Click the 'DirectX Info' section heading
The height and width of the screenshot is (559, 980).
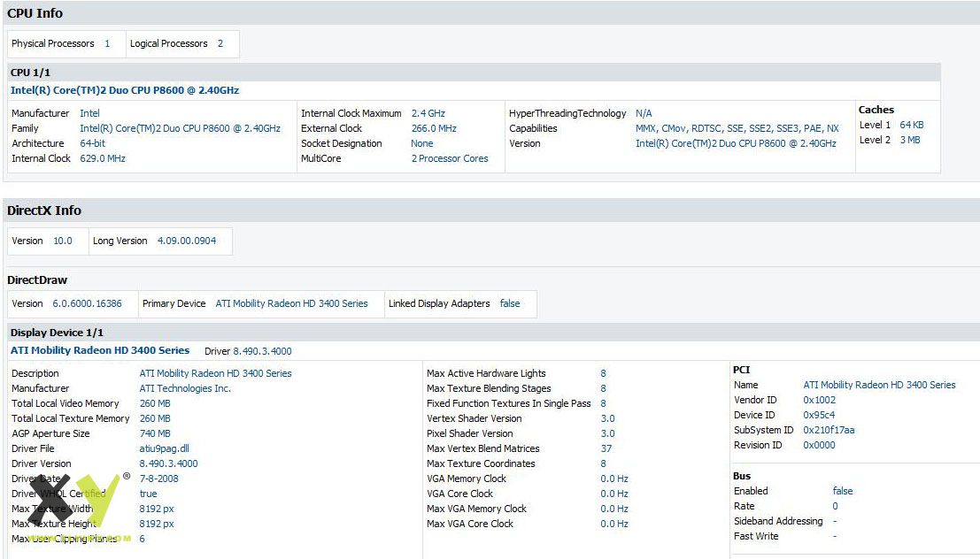click(43, 211)
